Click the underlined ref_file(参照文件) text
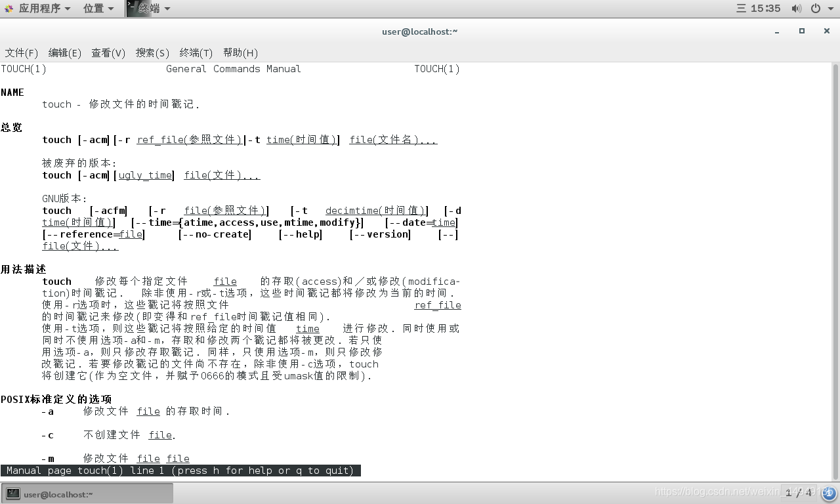840x504 pixels. tap(190, 140)
